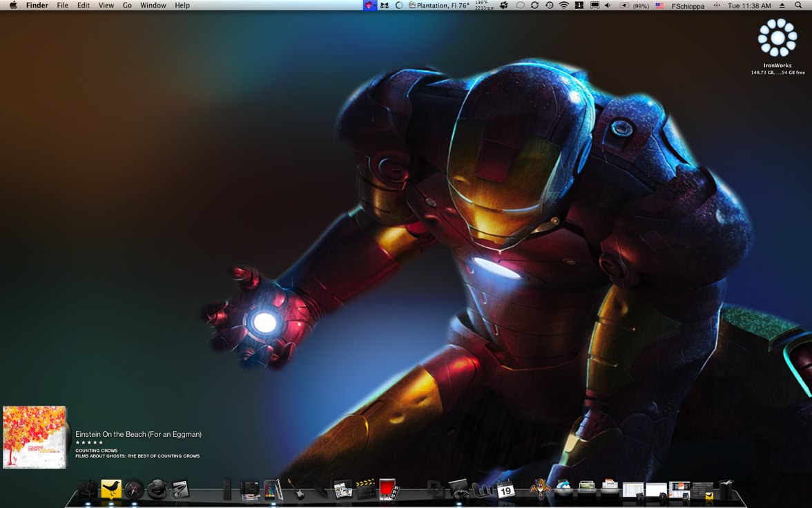Click the COUNTING CROWS artist name
Image resolution: width=812 pixels, height=508 pixels.
97,451
